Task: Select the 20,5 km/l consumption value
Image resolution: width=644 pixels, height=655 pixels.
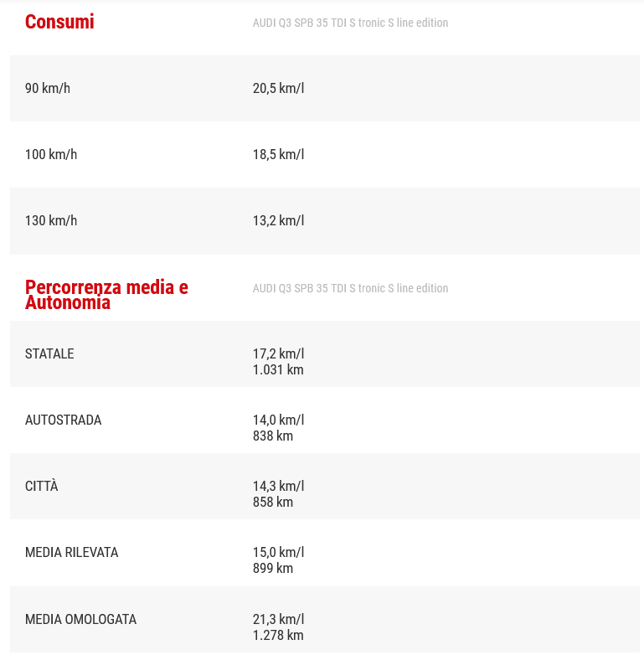Action: [x=278, y=88]
